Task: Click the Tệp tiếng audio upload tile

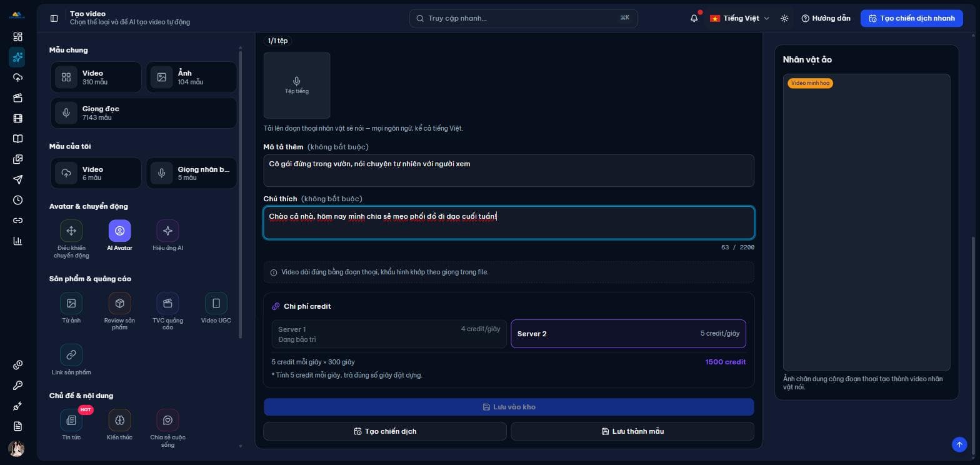Action: [x=297, y=86]
